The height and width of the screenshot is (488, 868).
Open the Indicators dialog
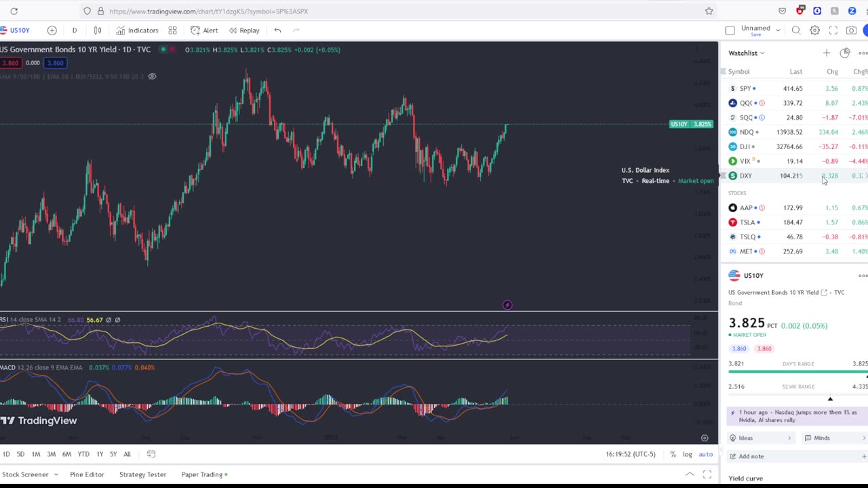pos(137,30)
